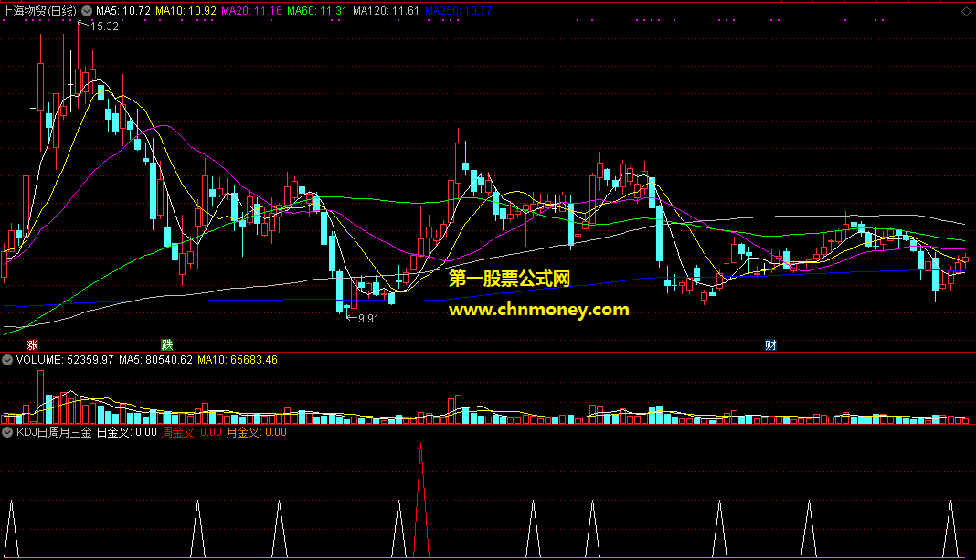The height and width of the screenshot is (560, 976).
Task: Click the blue 财 marker icon
Action: [770, 344]
